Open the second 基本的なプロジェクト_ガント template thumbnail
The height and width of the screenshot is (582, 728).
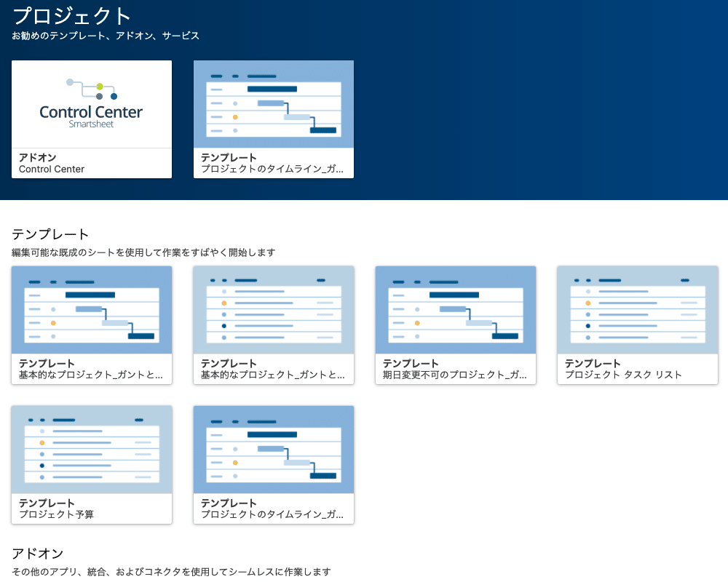[x=273, y=310]
